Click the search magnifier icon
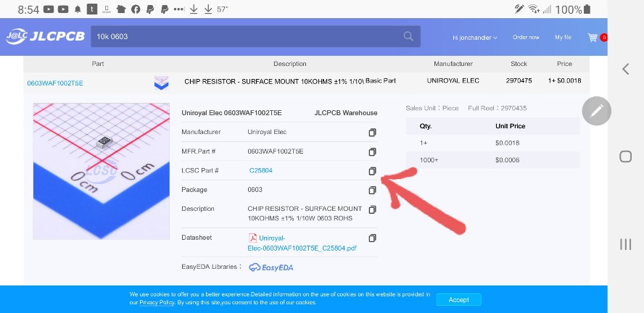Screen dimensions: 644x313 coord(408,36)
